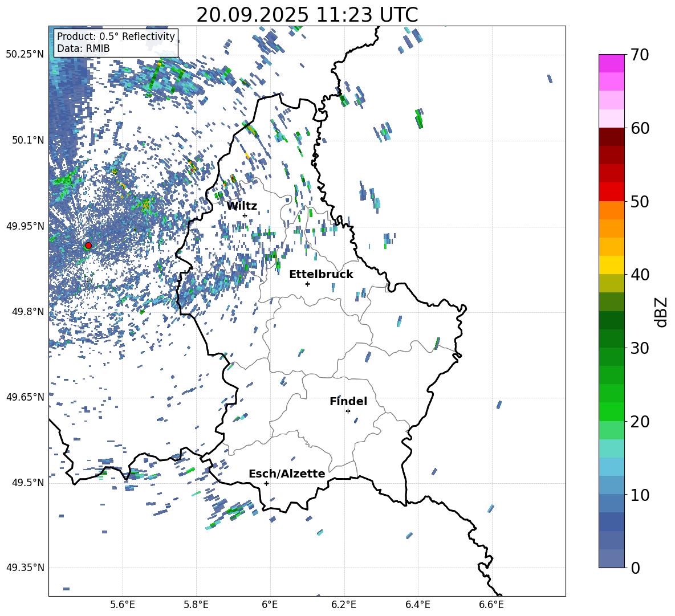The height and width of the screenshot is (616, 675).
Task: Pick the magenta swatch near 70 dBZ
Action: (x=611, y=63)
